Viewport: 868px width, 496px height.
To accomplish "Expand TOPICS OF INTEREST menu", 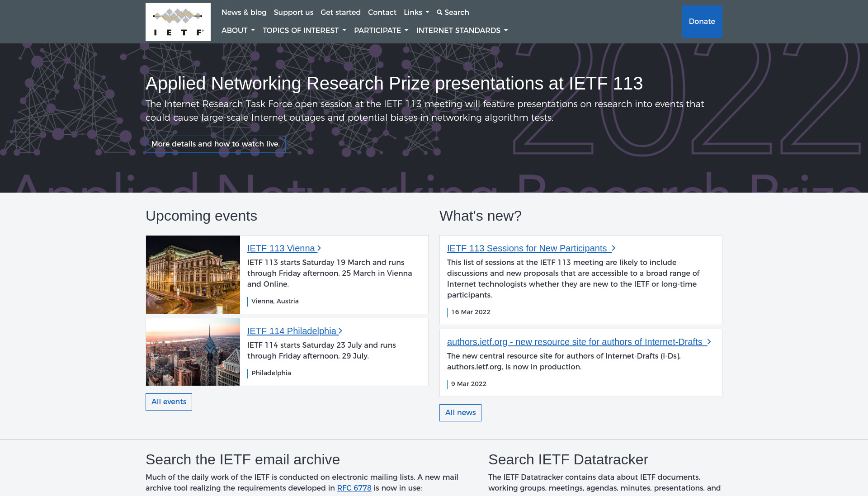I will point(304,30).
